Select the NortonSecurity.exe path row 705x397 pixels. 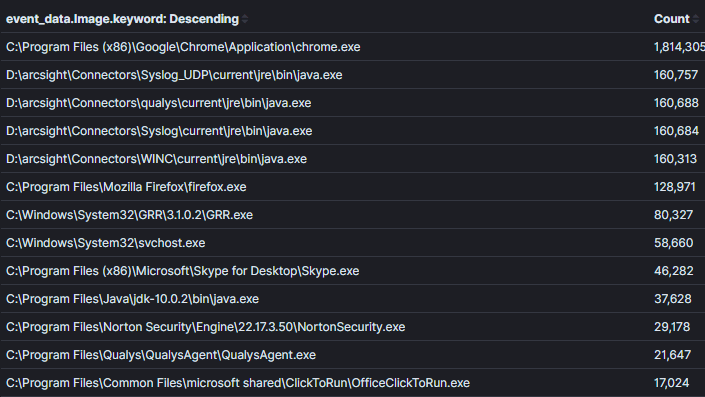[205, 327]
